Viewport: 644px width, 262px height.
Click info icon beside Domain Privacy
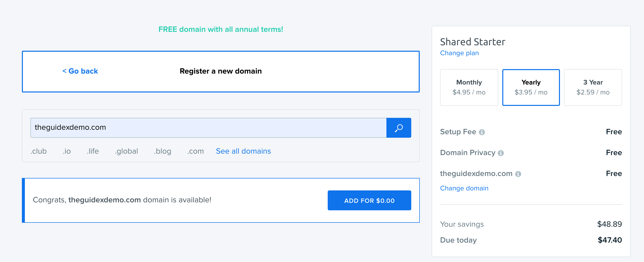point(501,153)
